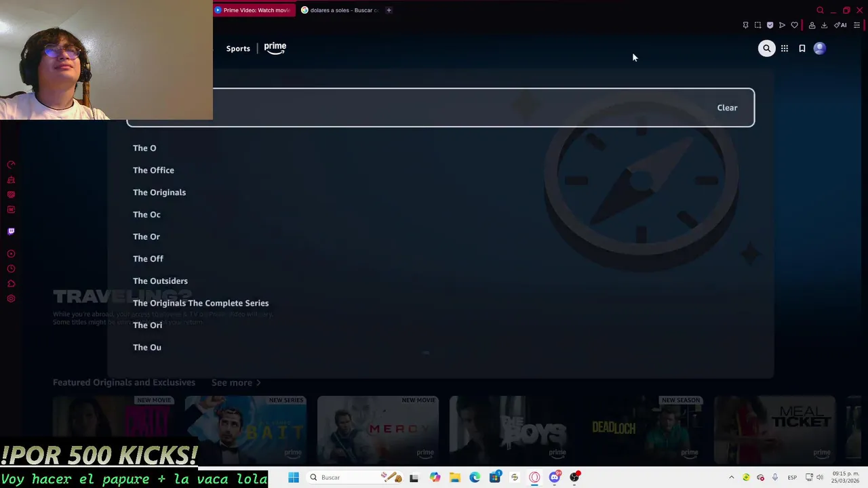
Task: Choose suggestion 'The Office'
Action: (153, 170)
